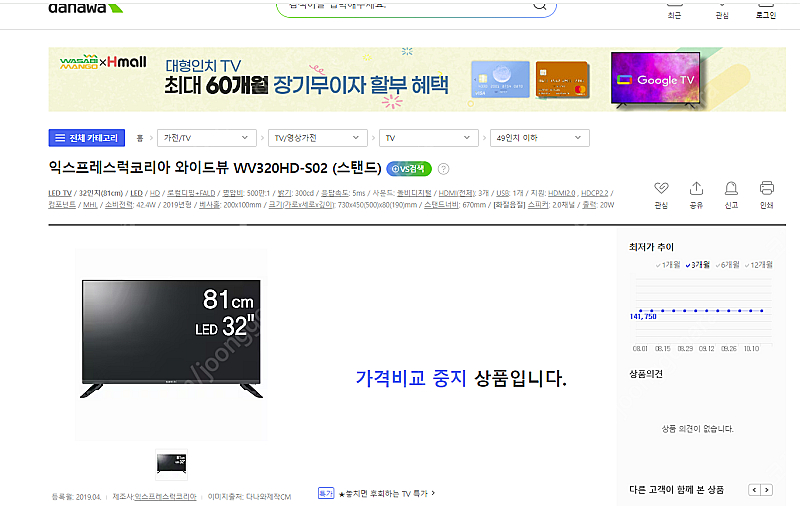Click the 최저가 추이 heading
Image resolution: width=800 pixels, height=506 pixels.
[x=651, y=247]
